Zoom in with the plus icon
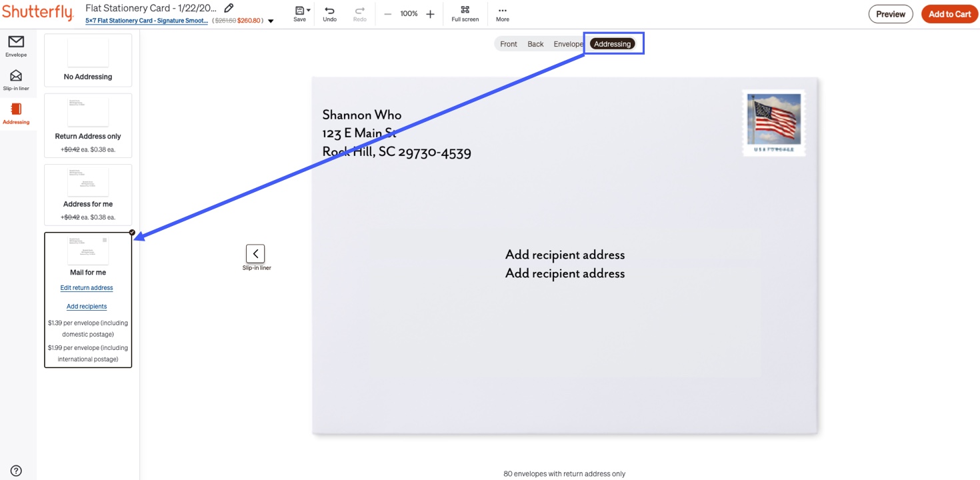The height and width of the screenshot is (480, 980). (430, 14)
